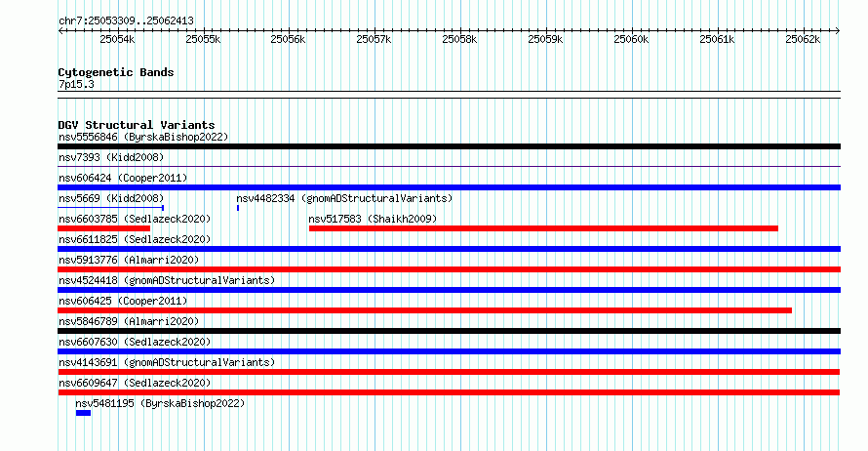Click the 25058k ruler position
868x451 pixels.
click(459, 39)
